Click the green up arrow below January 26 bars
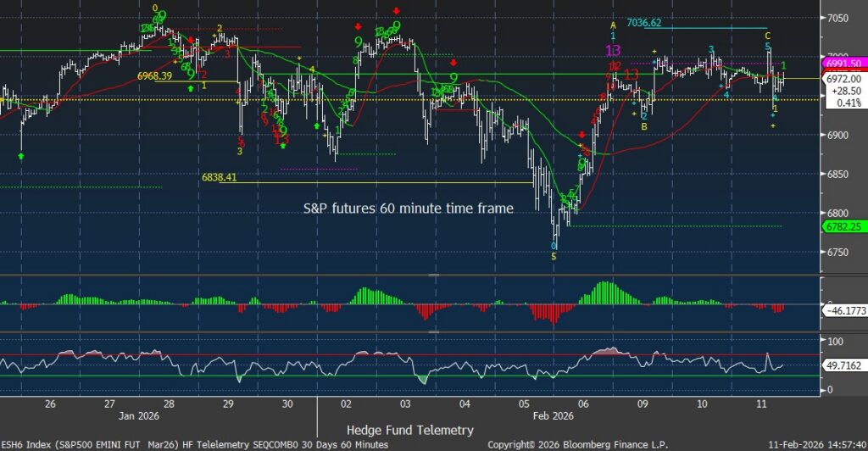This screenshot has width=868, height=451. pyautogui.click(x=21, y=156)
